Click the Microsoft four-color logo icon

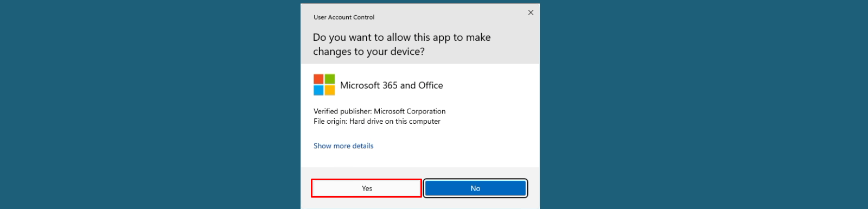pos(324,85)
